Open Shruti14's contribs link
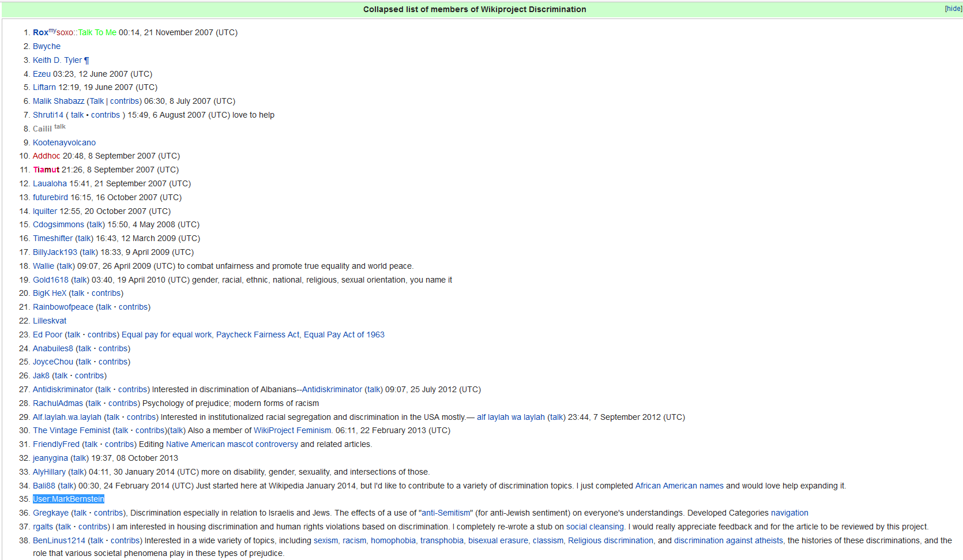963x560 pixels. point(106,115)
